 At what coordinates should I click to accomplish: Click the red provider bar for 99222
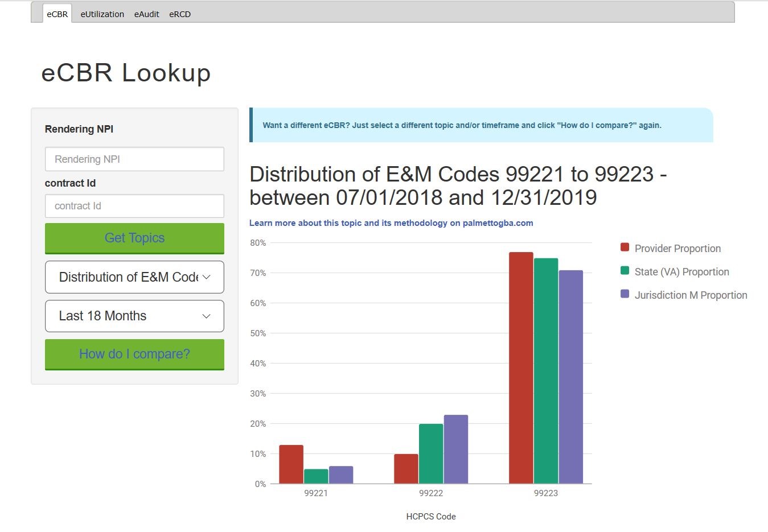point(406,469)
